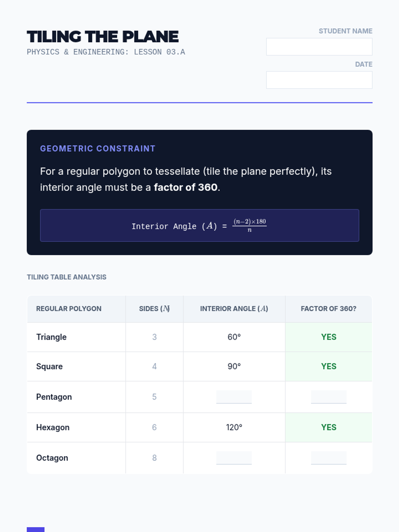Screen dimensions: 399x532
Task: Select the YES cell in Square row
Action: [329, 366]
